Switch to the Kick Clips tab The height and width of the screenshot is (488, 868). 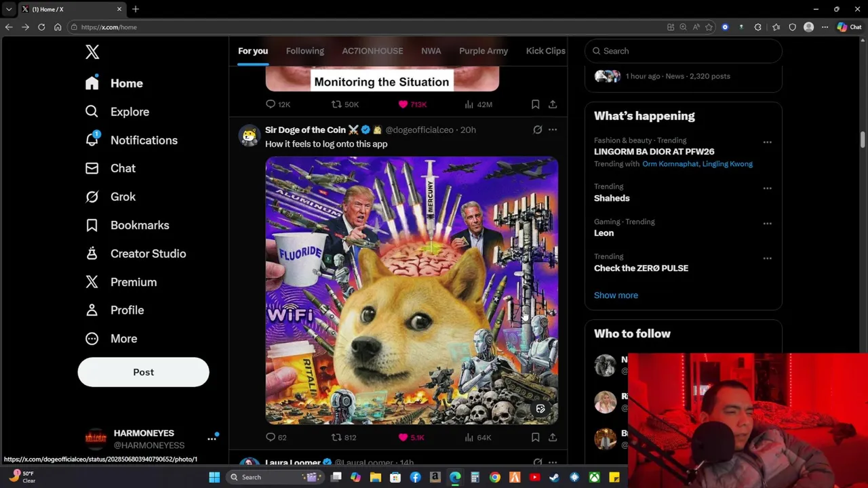pyautogui.click(x=545, y=51)
